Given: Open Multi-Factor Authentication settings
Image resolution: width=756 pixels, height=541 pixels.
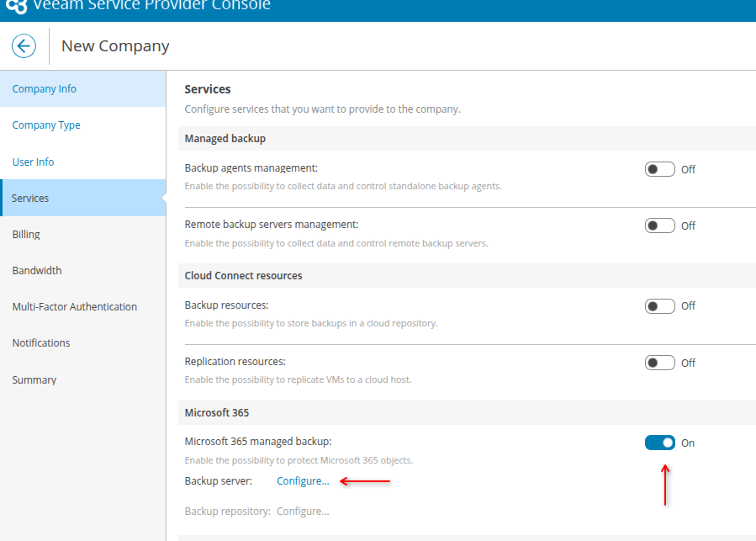Looking at the screenshot, I should [74, 306].
